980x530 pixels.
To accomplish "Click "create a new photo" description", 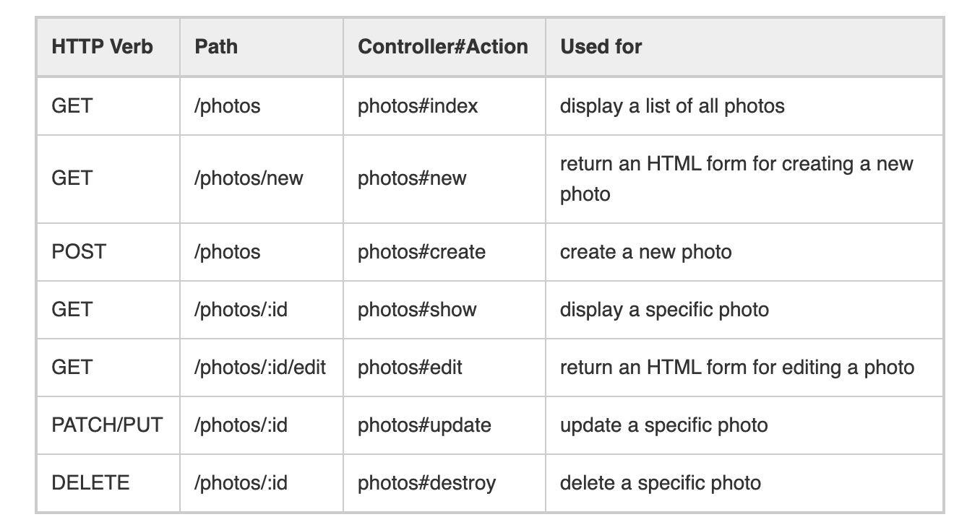I will point(645,252).
